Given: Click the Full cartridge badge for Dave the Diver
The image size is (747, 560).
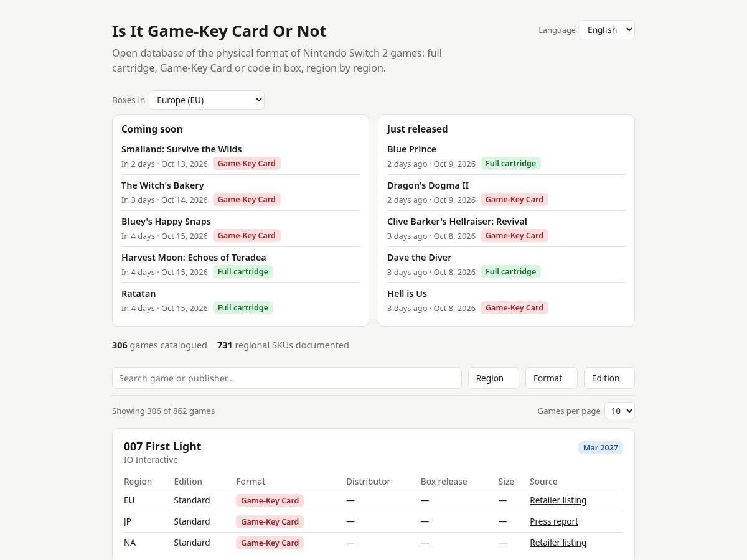Looking at the screenshot, I should (510, 272).
